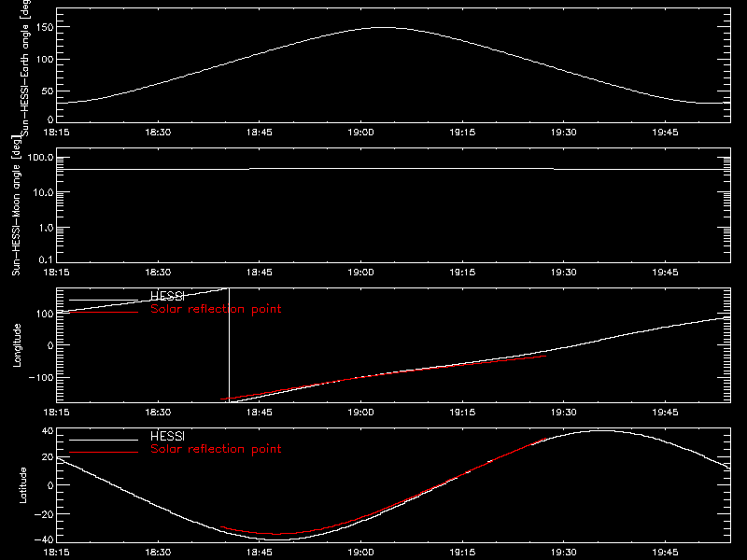Click -40 tick on Latitude axis
The width and height of the screenshot is (747, 560).
point(44,539)
